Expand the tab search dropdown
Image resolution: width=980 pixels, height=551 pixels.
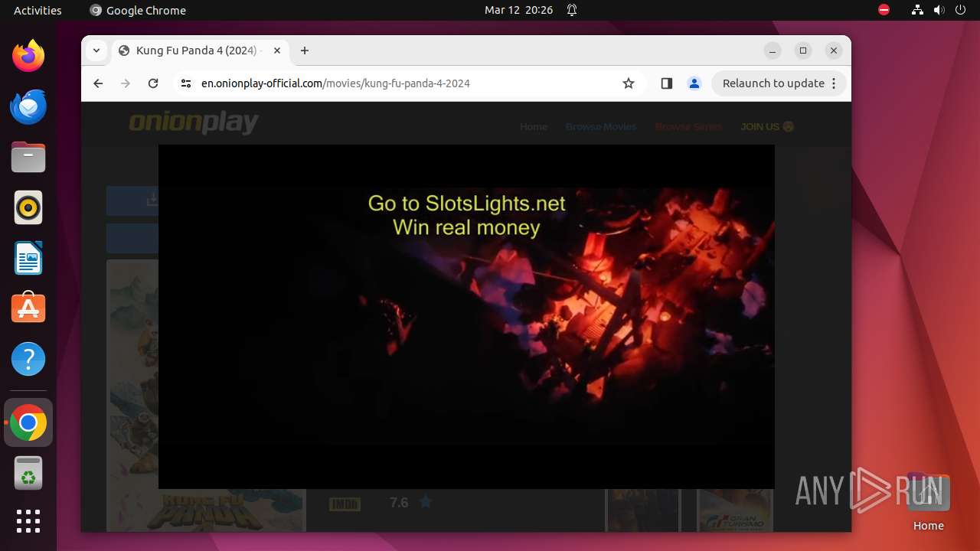click(96, 51)
